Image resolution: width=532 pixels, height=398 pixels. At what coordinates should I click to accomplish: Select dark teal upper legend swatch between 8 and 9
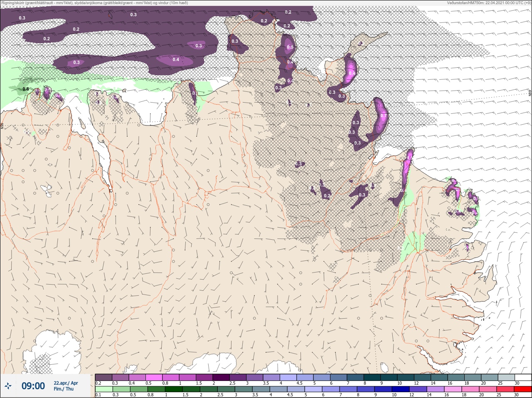372,377
